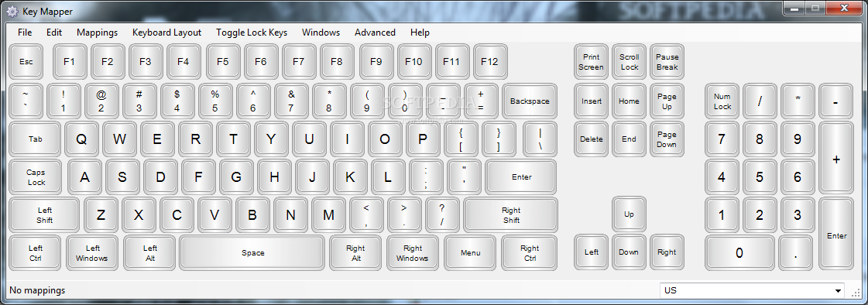Screen dimensions: 868x305
Task: Select the numpad Enter key
Action: (836, 234)
